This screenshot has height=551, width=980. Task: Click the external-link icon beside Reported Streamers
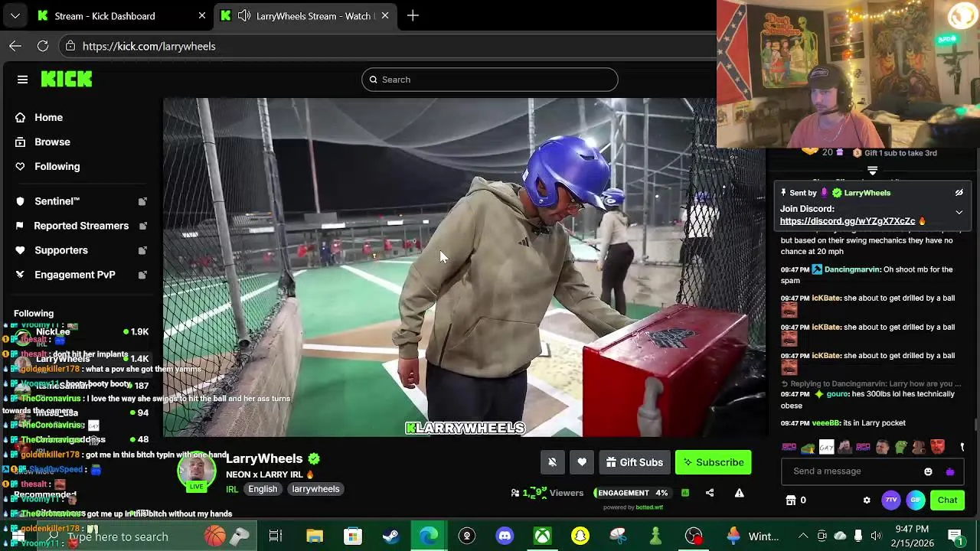coord(142,226)
